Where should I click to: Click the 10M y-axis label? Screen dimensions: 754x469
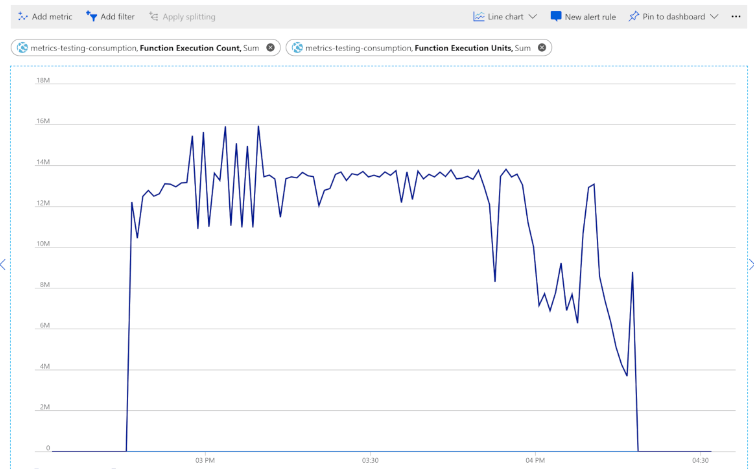coord(43,243)
